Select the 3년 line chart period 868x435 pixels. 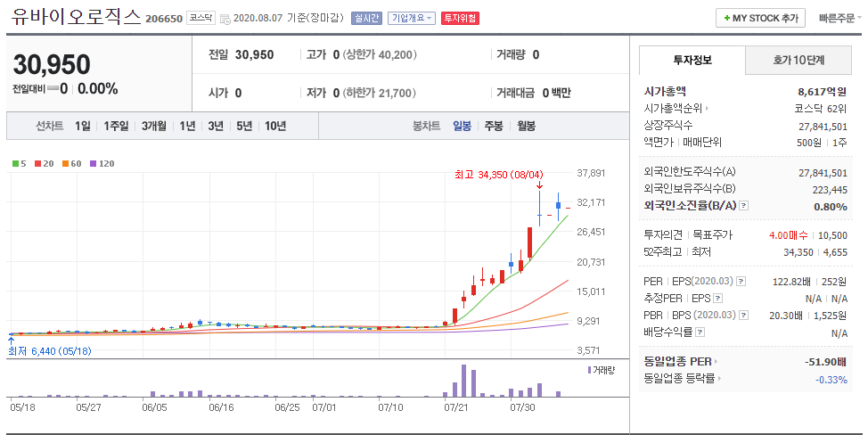[216, 127]
